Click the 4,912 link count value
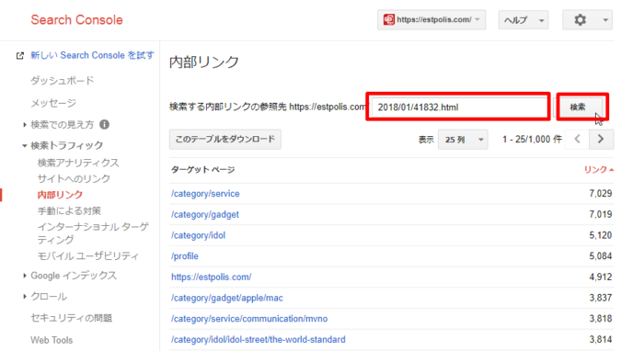 601,277
